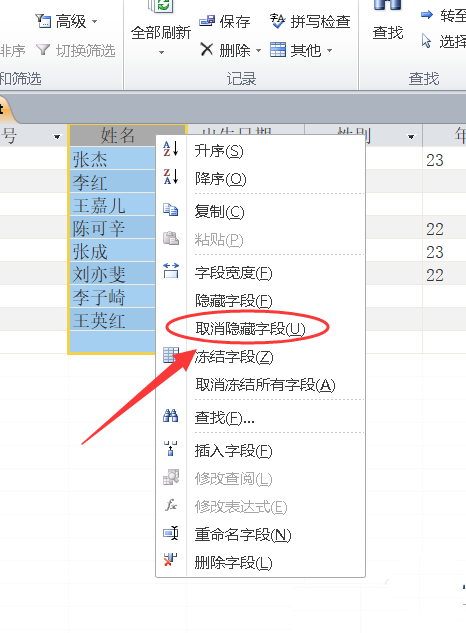Click the cell containing 李子崎

112,297
